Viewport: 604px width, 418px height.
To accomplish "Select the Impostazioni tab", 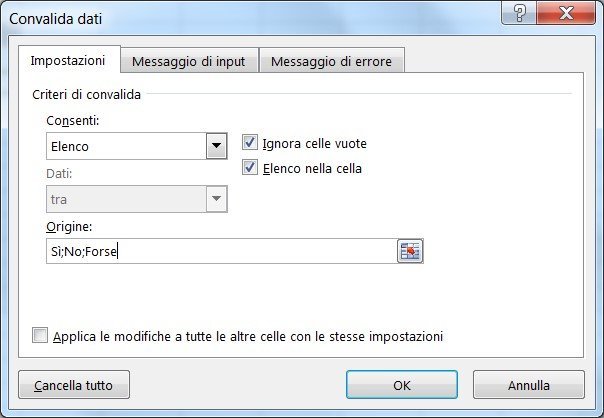I will tap(68, 60).
